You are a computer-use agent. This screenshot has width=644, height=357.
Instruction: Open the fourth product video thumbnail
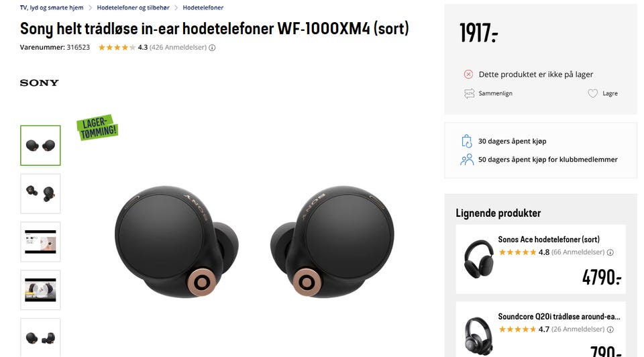[40, 290]
